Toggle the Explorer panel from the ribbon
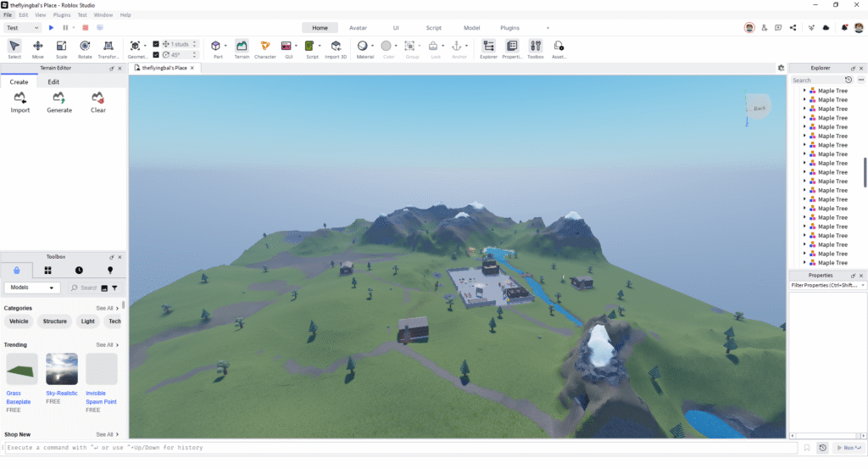 488,49
